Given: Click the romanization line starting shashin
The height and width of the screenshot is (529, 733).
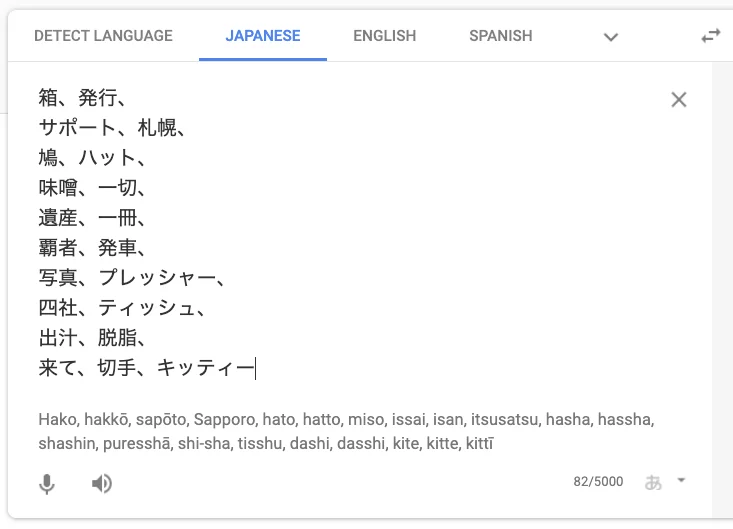Looking at the screenshot, I should click(266, 443).
